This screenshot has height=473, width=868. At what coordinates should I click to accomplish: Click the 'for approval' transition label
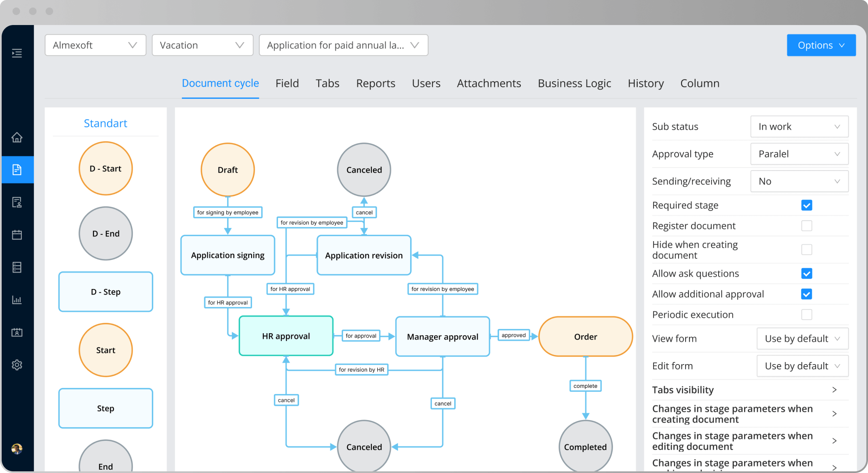point(361,336)
